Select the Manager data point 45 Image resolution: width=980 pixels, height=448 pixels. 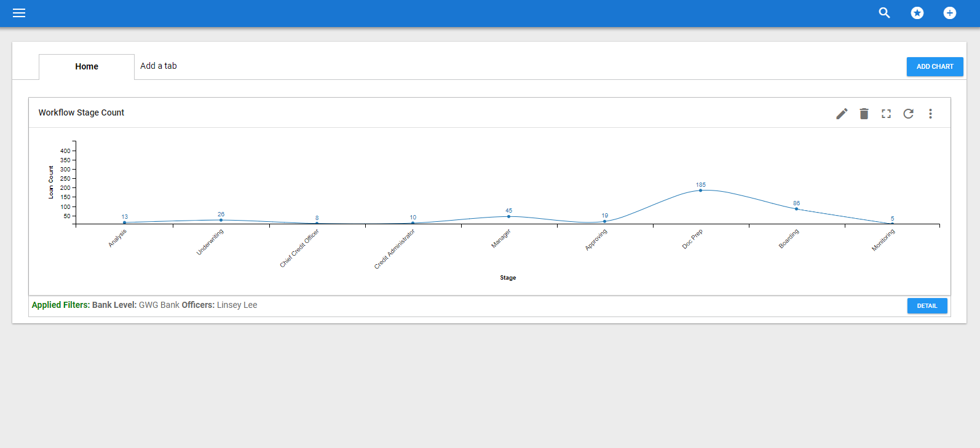(508, 216)
